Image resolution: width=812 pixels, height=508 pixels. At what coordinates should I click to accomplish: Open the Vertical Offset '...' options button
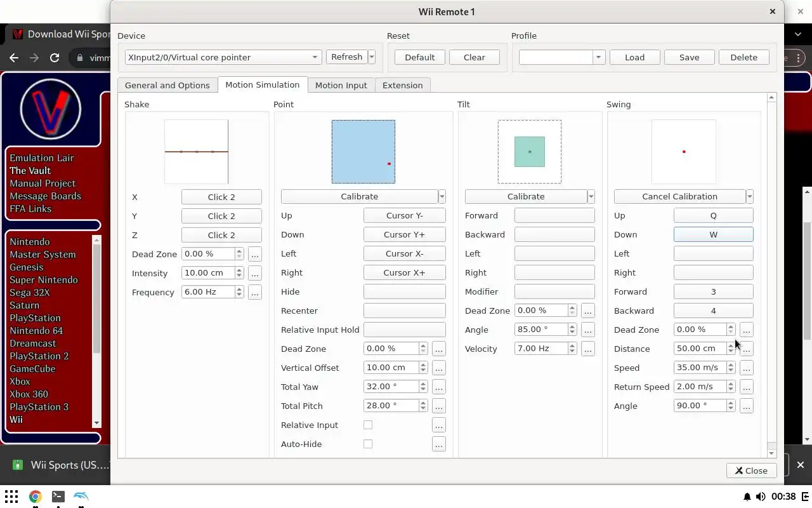click(x=438, y=368)
